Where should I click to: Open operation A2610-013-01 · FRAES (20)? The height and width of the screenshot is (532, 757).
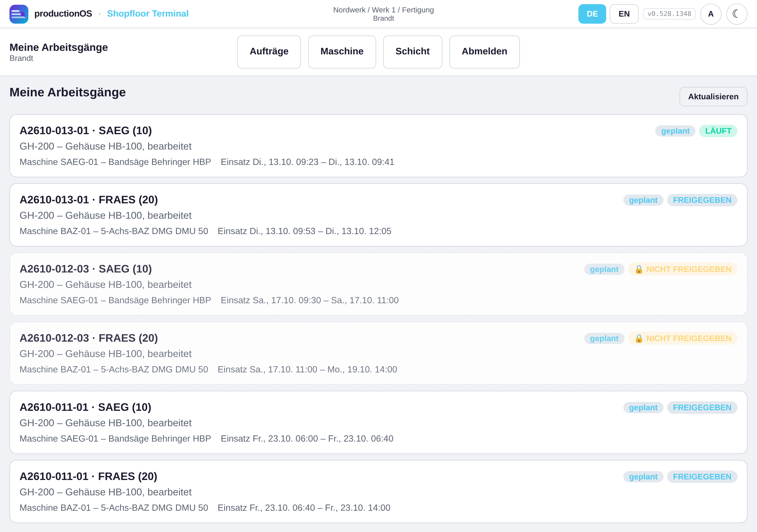tap(378, 215)
